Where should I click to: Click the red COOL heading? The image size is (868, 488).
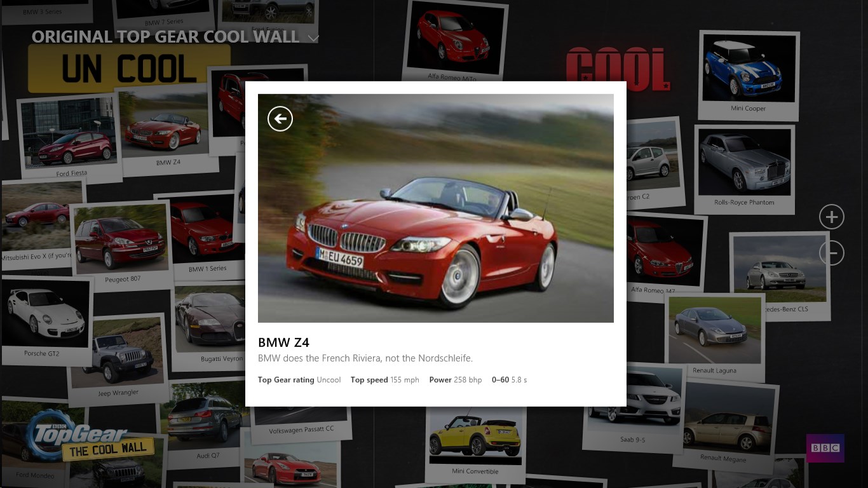click(x=618, y=69)
